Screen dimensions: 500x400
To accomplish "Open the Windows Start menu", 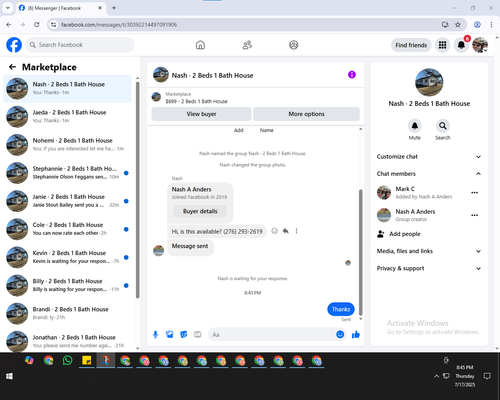I will pos(9,376).
